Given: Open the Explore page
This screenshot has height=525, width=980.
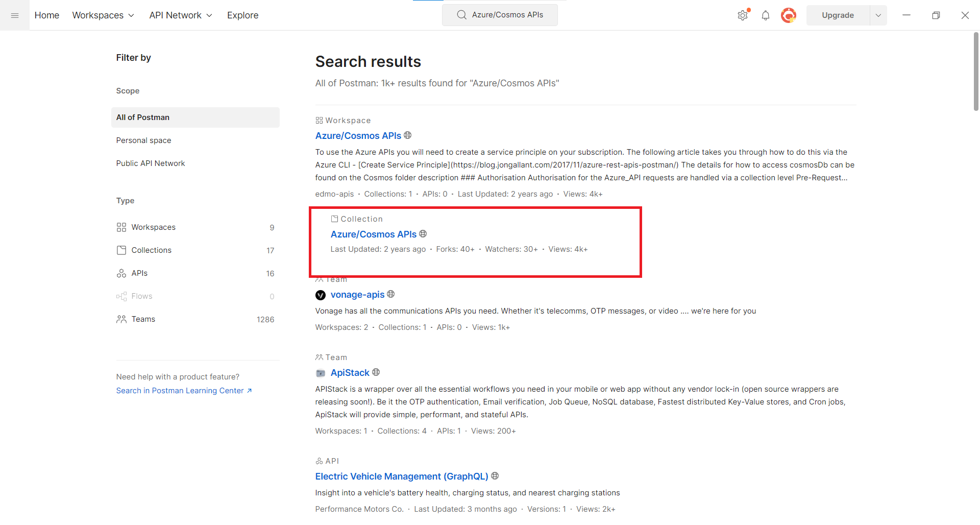Looking at the screenshot, I should (x=243, y=15).
